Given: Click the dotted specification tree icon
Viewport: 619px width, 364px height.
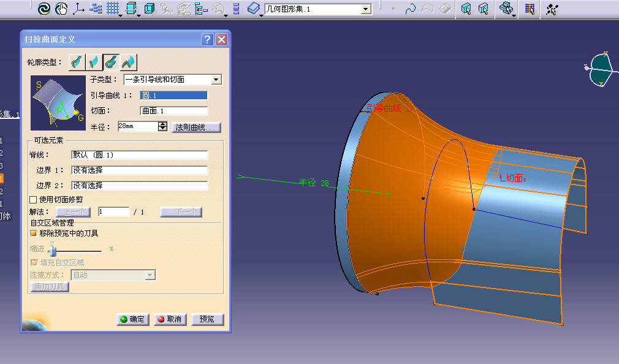Looking at the screenshot, I should 96,9.
